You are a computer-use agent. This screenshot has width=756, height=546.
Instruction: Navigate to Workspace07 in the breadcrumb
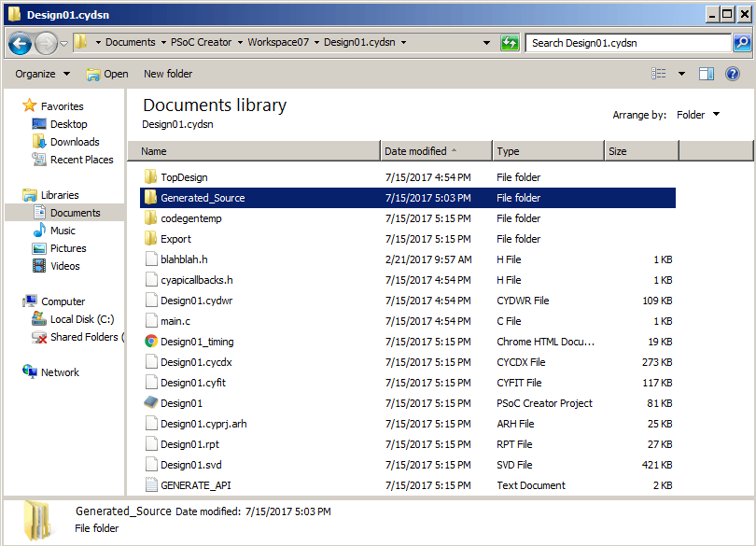point(278,42)
